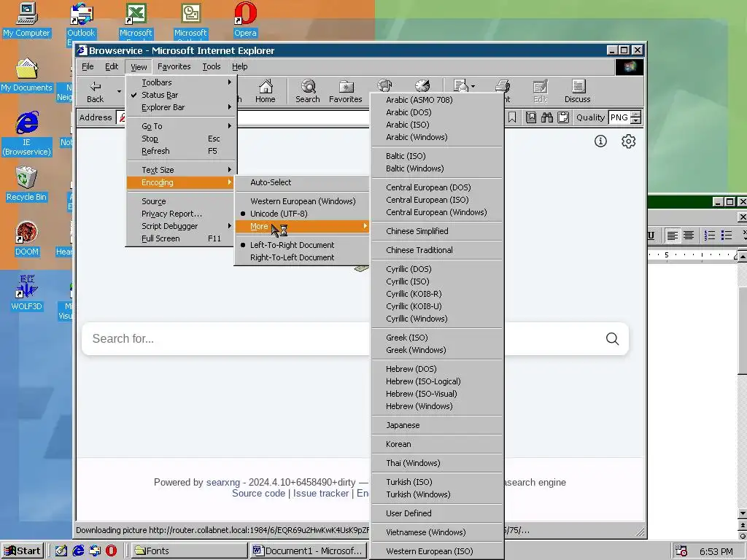Image resolution: width=747 pixels, height=560 pixels.
Task: Click the Start button
Action: (x=23, y=551)
